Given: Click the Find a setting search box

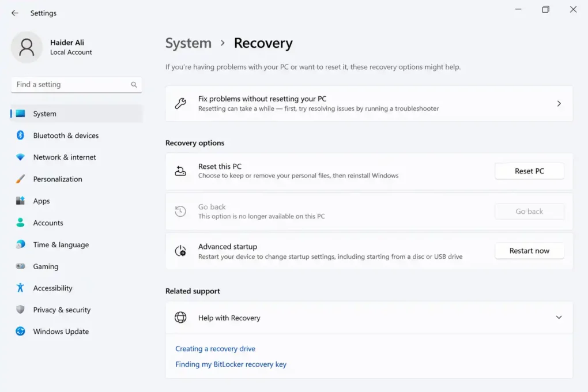Looking at the screenshot, I should coord(77,84).
